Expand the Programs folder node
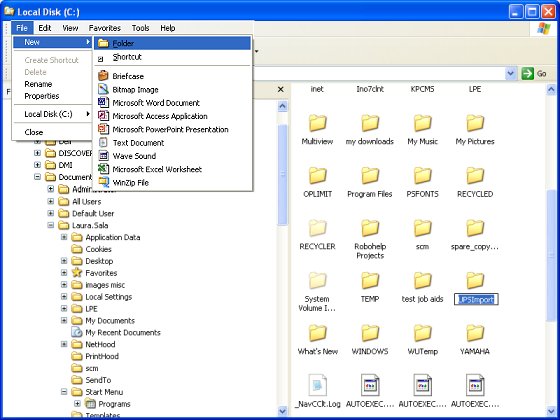This screenshot has width=560, height=420. coord(77,404)
